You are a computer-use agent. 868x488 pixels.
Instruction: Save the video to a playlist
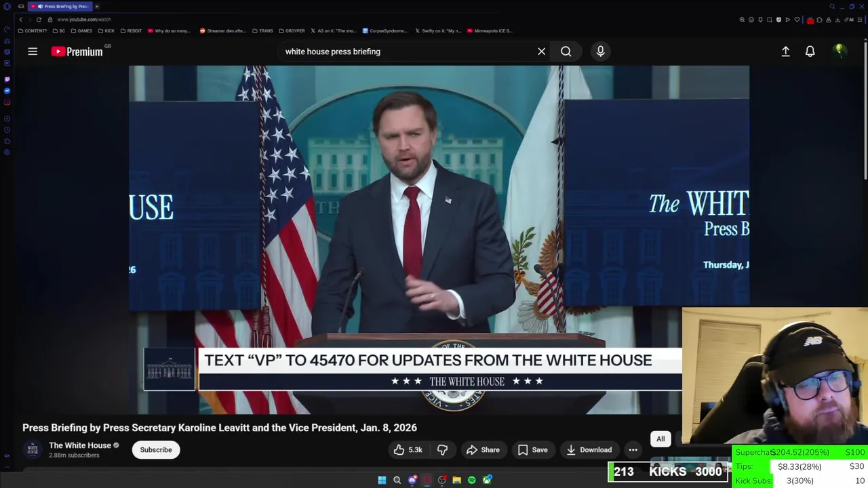point(532,450)
